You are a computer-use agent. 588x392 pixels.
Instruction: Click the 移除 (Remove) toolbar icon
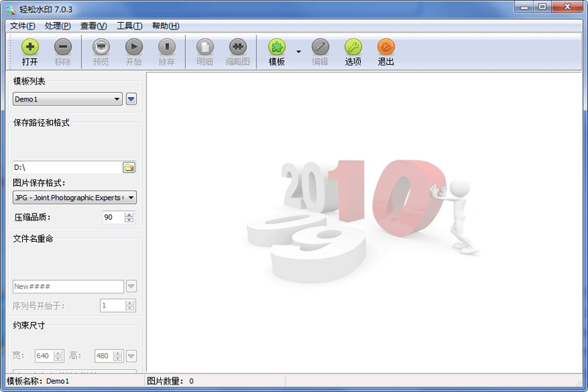62,47
